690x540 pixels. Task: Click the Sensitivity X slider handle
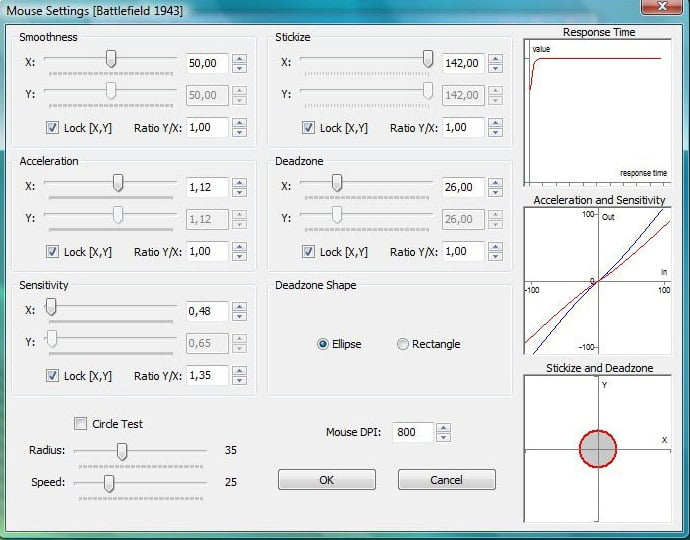(x=51, y=307)
